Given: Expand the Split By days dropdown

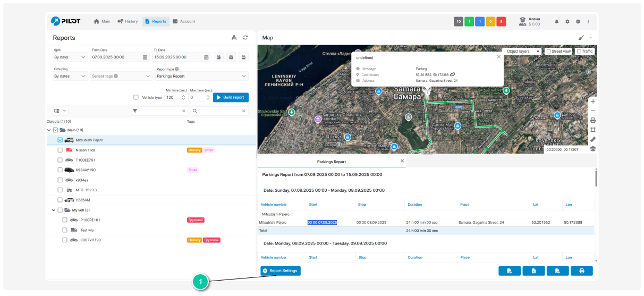Looking at the screenshot, I should (70, 57).
